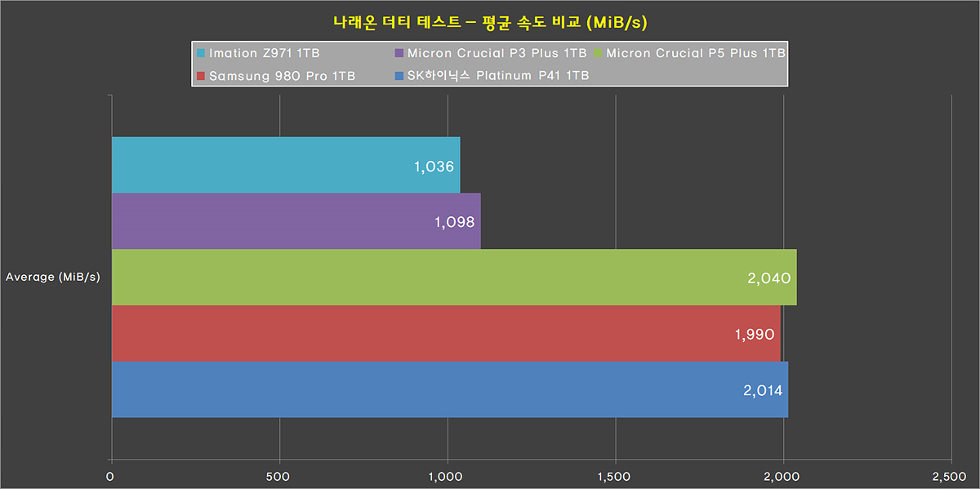Screen dimensions: 980x489
Task: Click the Imation Z971 1TB legend color swatch
Action: click(x=201, y=54)
